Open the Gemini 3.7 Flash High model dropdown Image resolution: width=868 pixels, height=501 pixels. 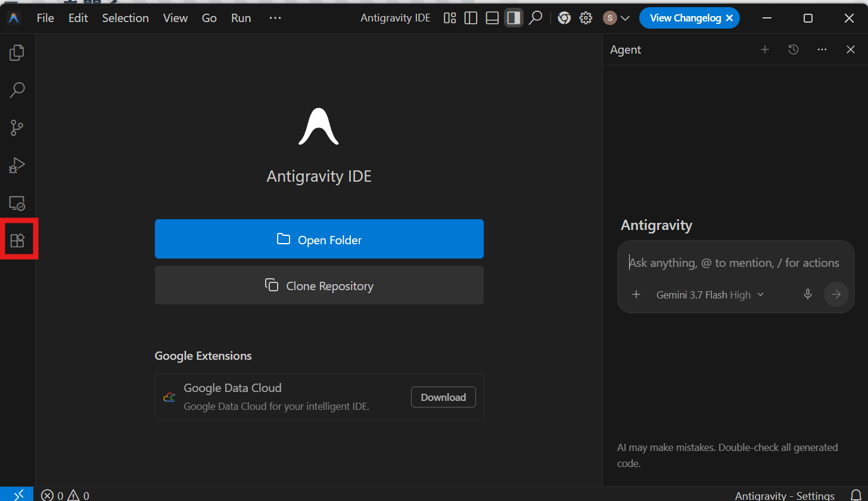pyautogui.click(x=710, y=295)
